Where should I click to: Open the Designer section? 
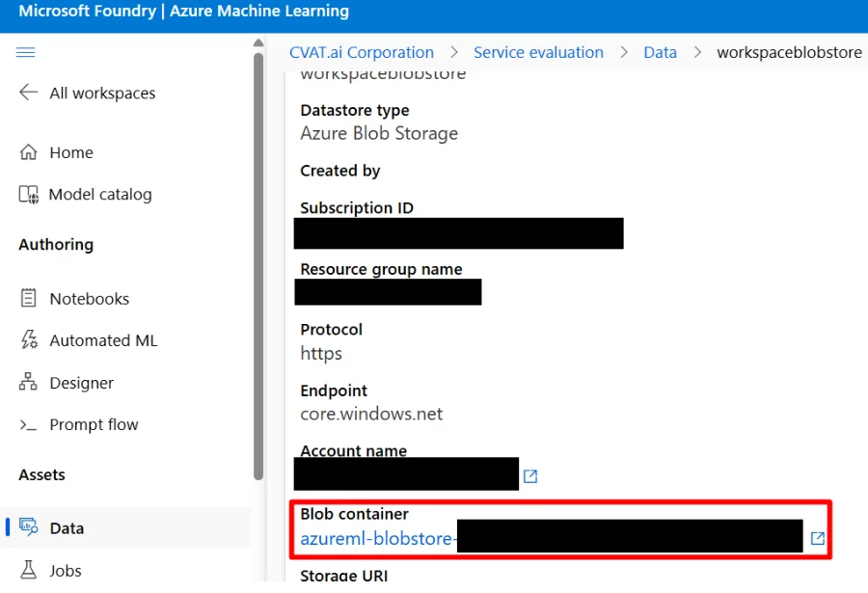tap(81, 383)
